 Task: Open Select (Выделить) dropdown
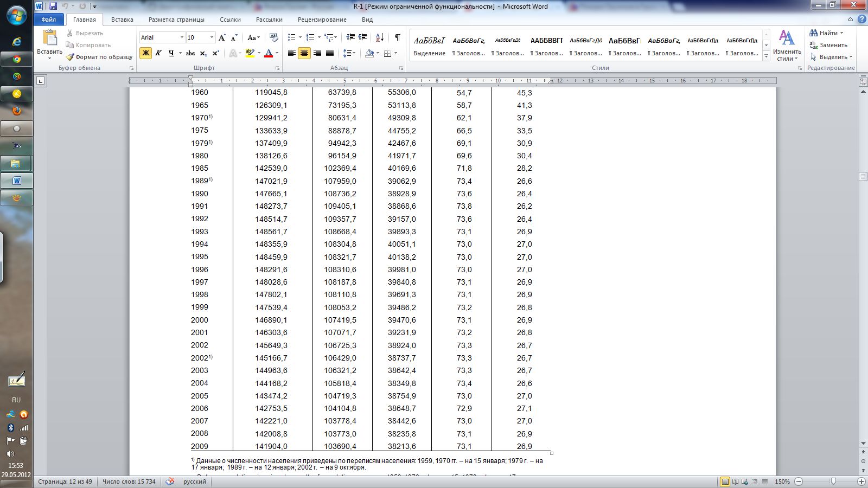point(831,57)
